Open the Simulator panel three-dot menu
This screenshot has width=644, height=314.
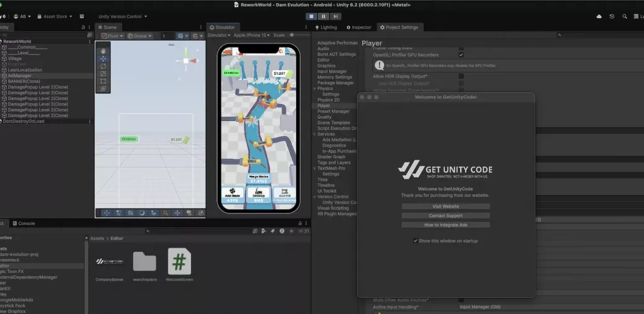tap(306, 27)
